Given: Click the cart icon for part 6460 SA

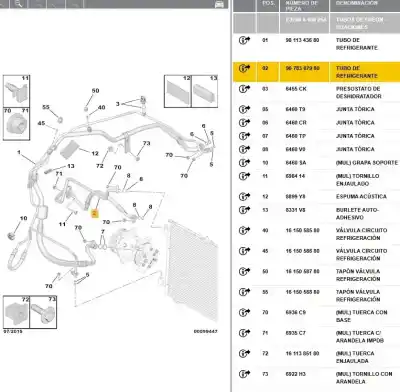Looking at the screenshot, I should pyautogui.click(x=244, y=163).
